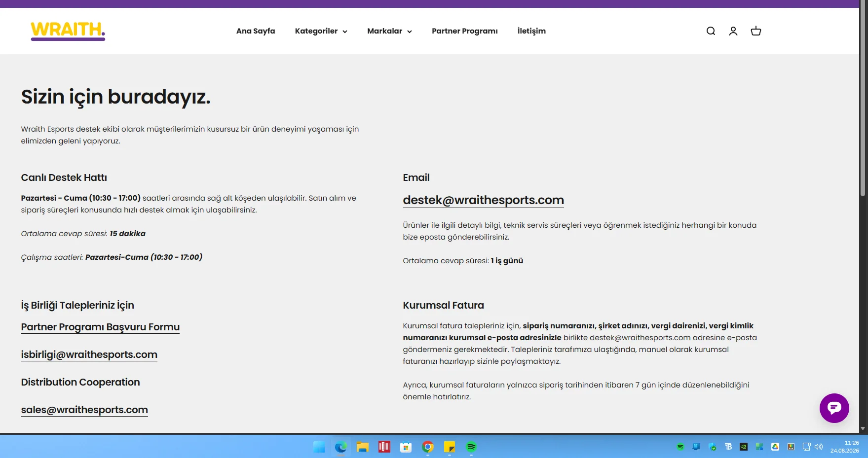Viewport: 868px width, 458px height.
Task: Open the site search icon
Action: 711,31
